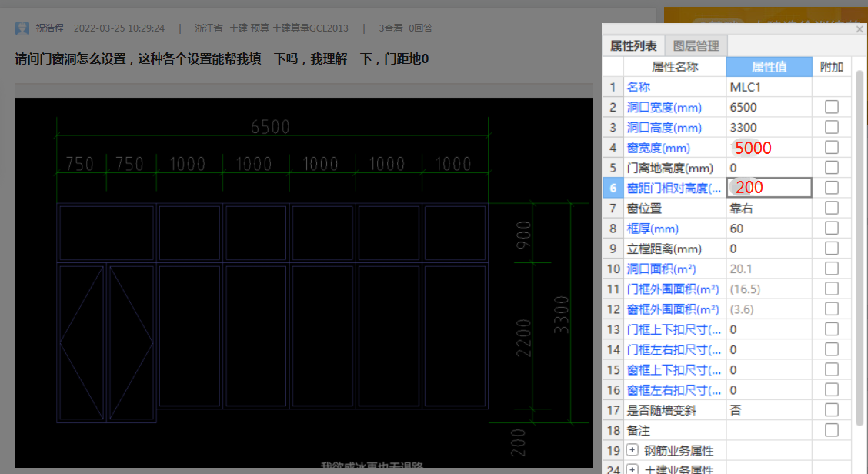Click the 立樘距离(mm) property name
Screen dimensions: 868x474
(x=664, y=249)
